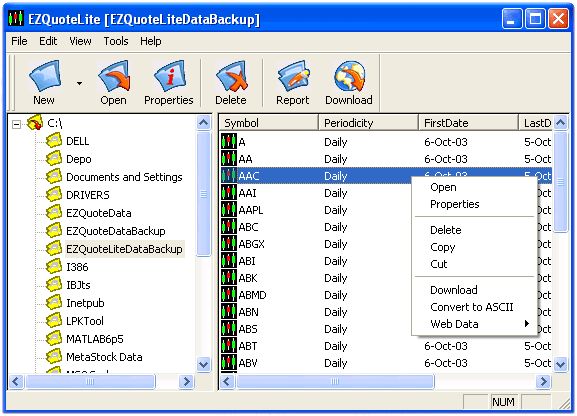Click the Open toolbar icon
The width and height of the screenshot is (577, 416).
click(x=114, y=76)
